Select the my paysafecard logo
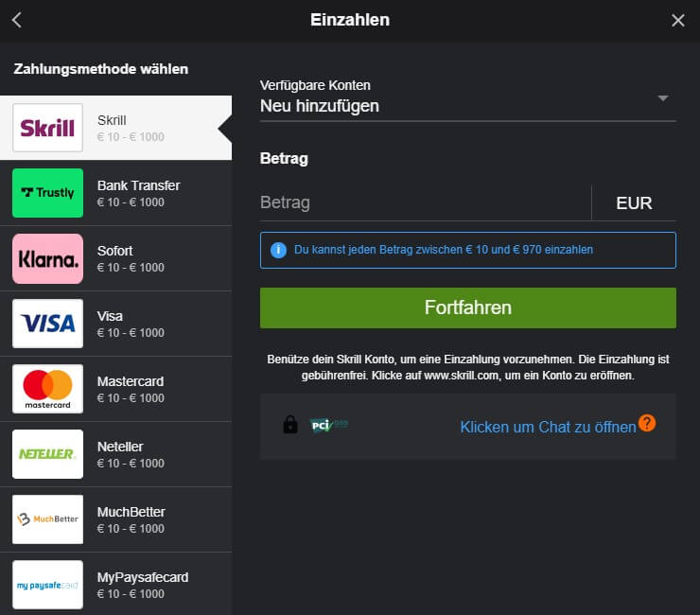The width and height of the screenshot is (700, 615). point(47,585)
